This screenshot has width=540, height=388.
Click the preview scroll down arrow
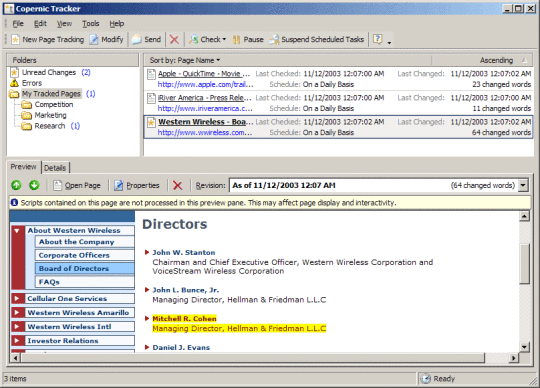click(524, 347)
